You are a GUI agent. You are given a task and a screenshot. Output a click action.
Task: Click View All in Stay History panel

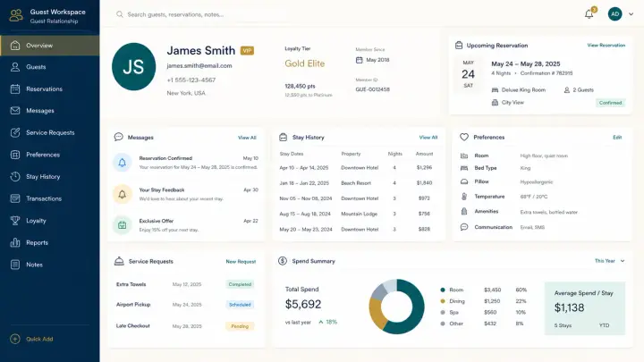click(x=428, y=138)
